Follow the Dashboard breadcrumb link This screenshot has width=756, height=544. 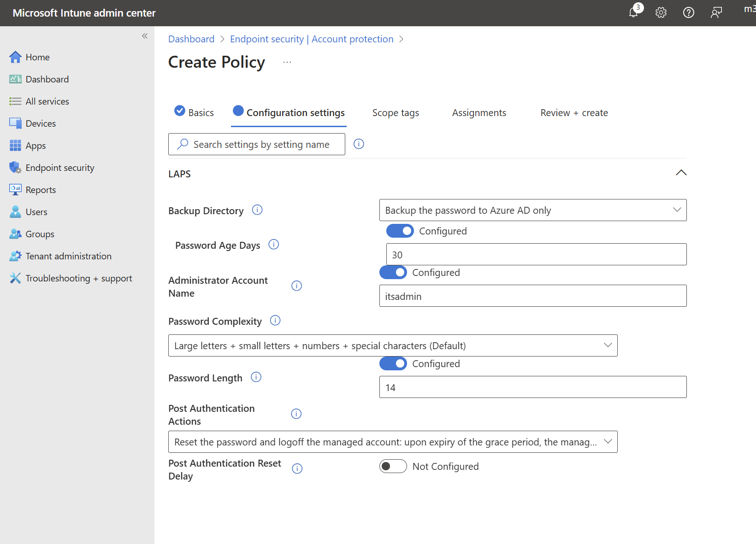tap(191, 39)
